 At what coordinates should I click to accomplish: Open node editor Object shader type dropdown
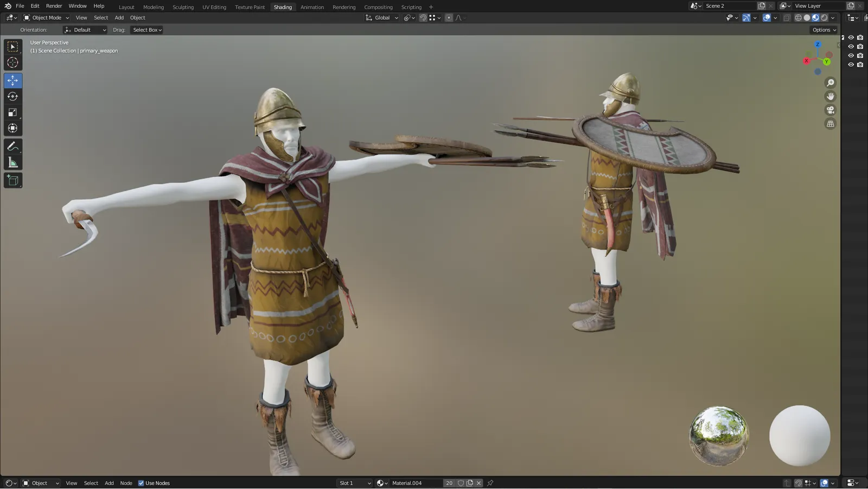41,483
